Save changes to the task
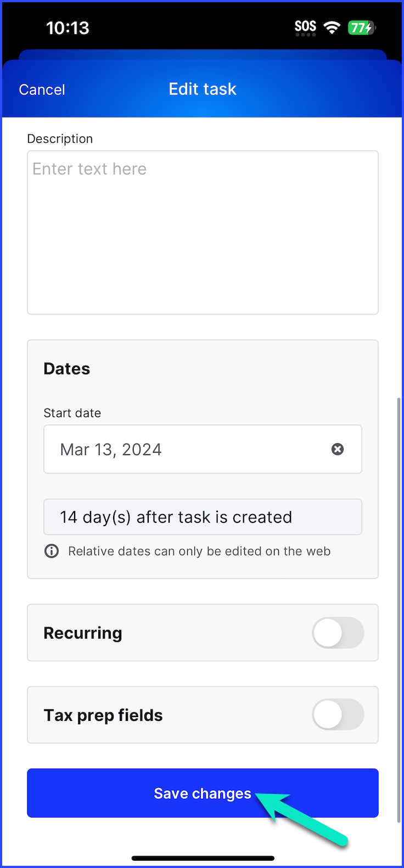 (203, 793)
